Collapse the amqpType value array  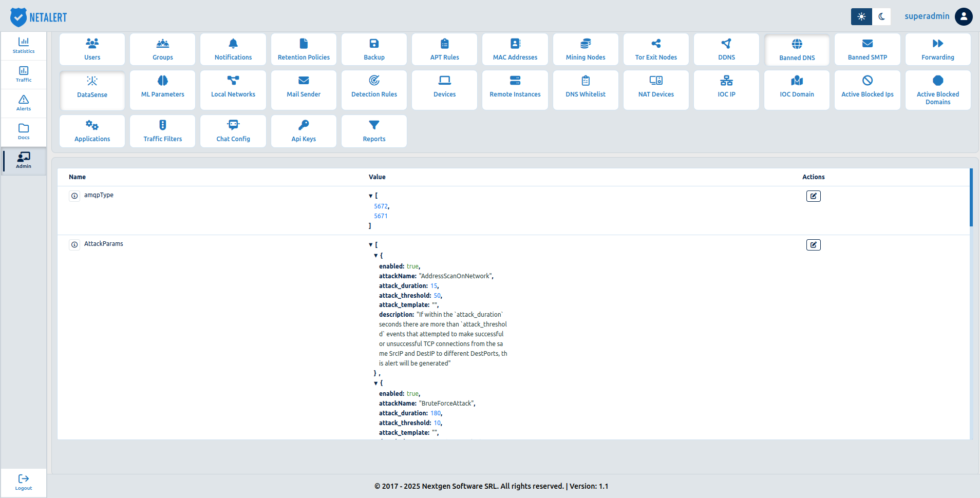coord(370,196)
